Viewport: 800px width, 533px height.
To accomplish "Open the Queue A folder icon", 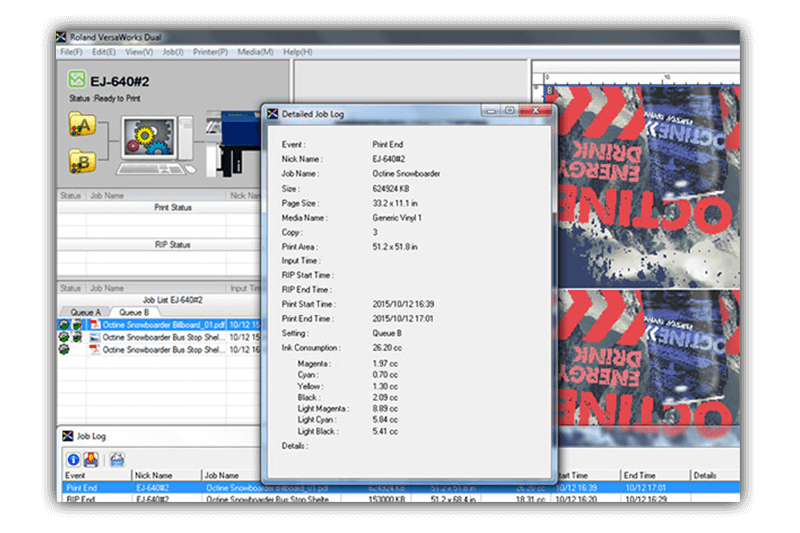I will (x=81, y=124).
